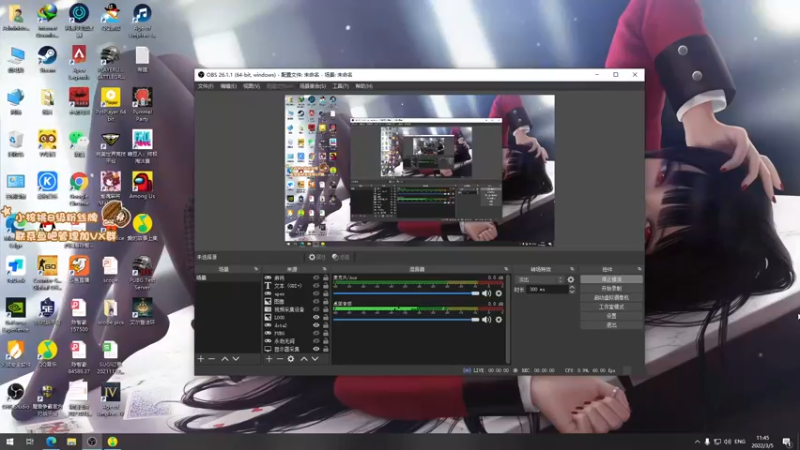Screen dimensions: 800x450
Task: Select the 视频采集设备 source row
Action: (296, 309)
